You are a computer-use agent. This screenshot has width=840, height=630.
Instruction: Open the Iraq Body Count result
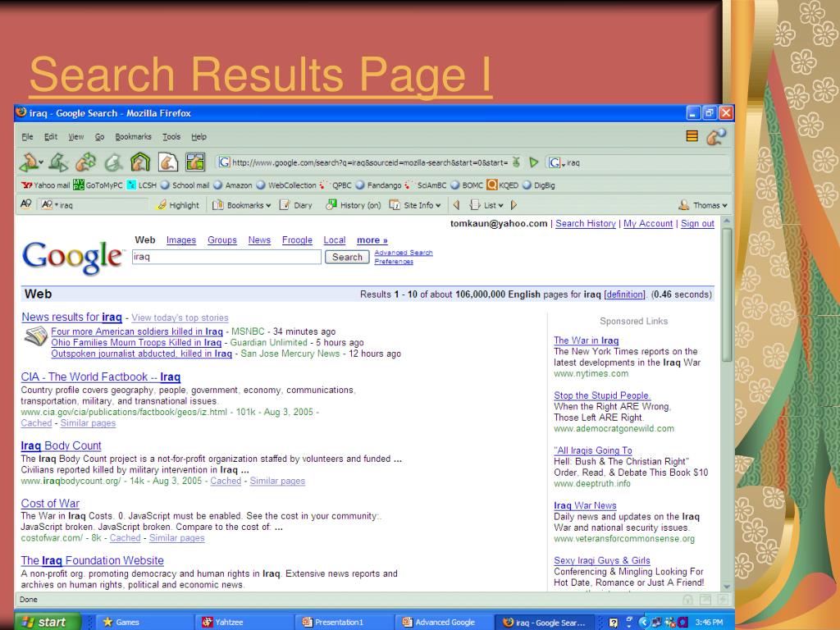(x=61, y=445)
